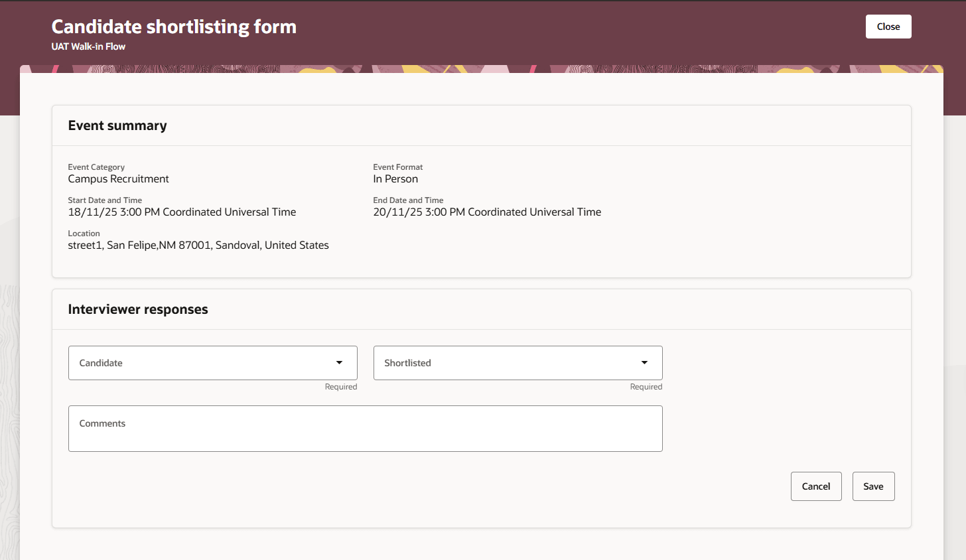The width and height of the screenshot is (966, 560).
Task: Select the End Date and Time value
Action: coord(487,212)
